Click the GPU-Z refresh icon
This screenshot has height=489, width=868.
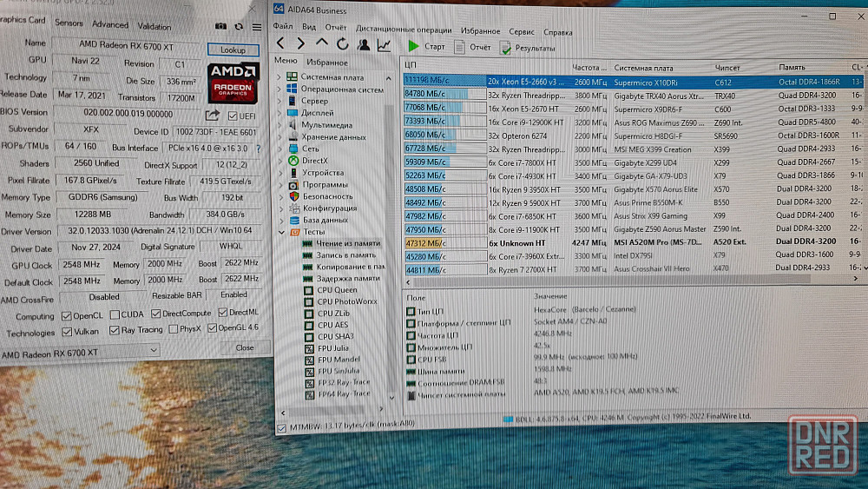coord(239,27)
